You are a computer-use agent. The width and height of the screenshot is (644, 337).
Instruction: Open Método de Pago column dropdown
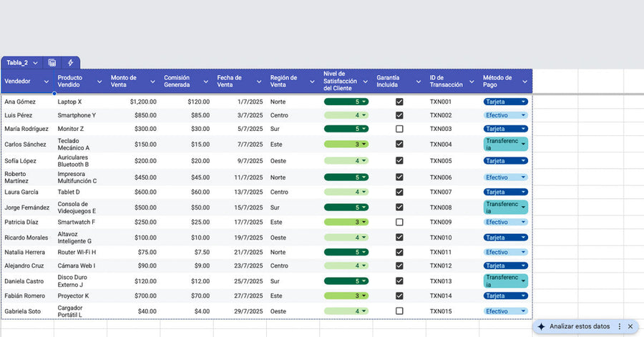pos(525,82)
